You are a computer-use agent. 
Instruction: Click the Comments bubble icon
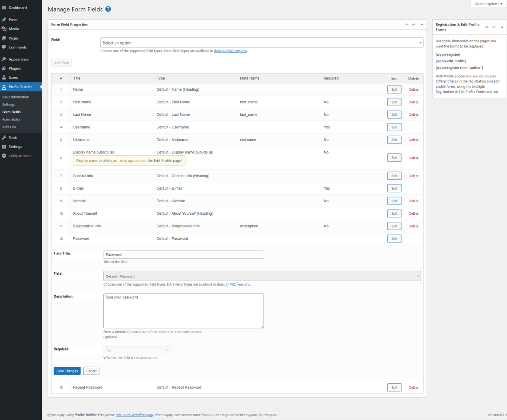click(x=4, y=47)
